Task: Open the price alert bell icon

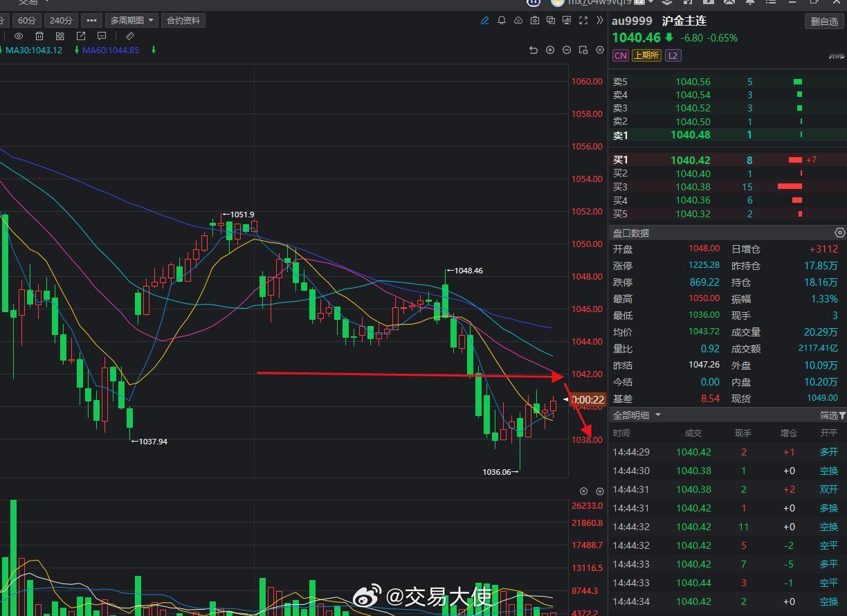Action: pyautogui.click(x=502, y=21)
